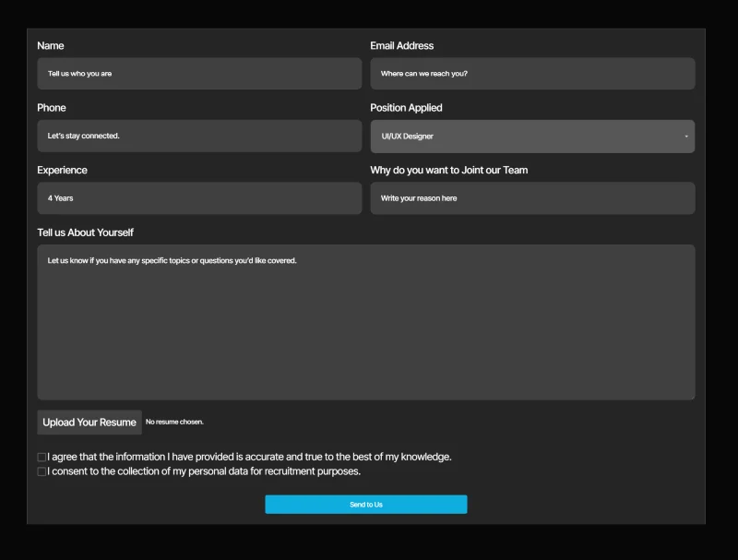Submit the form with Send to Us
The height and width of the screenshot is (560, 738).
point(366,505)
